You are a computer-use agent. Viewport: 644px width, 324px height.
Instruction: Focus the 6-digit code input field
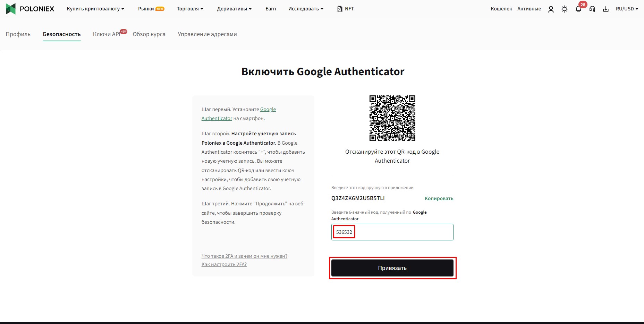[392, 232]
